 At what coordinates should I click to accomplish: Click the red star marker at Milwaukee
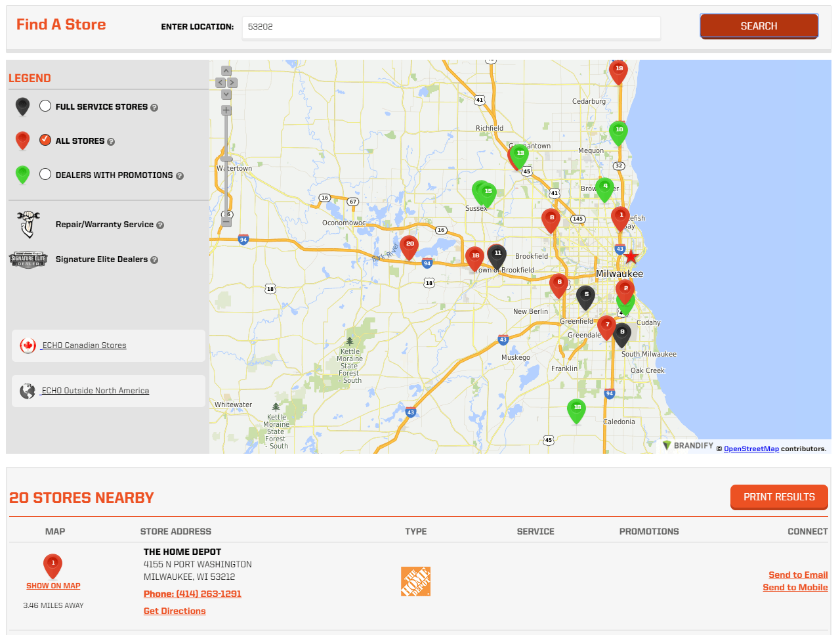point(631,257)
